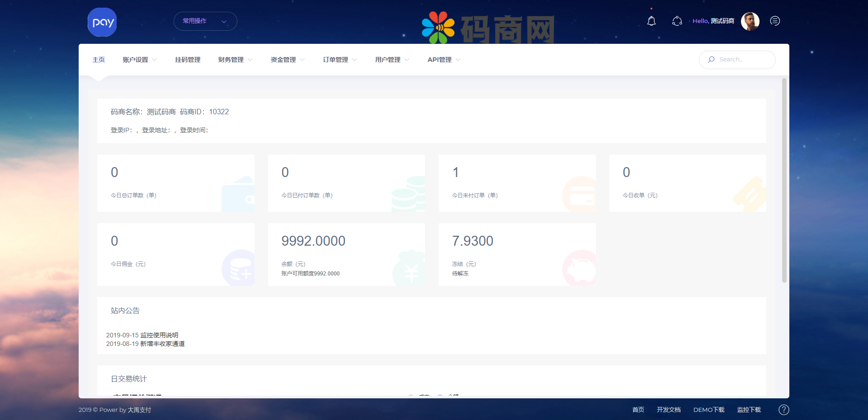Expand the 常用操作 dropdown

point(205,21)
